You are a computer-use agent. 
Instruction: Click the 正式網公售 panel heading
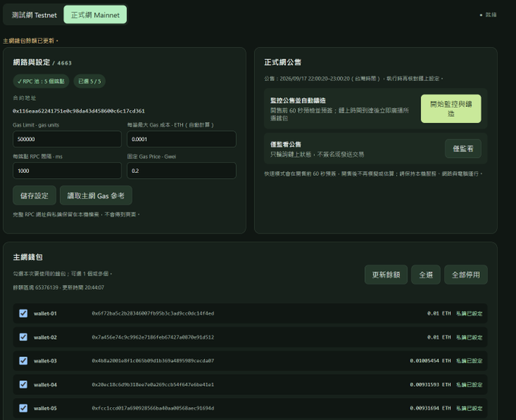(x=283, y=62)
